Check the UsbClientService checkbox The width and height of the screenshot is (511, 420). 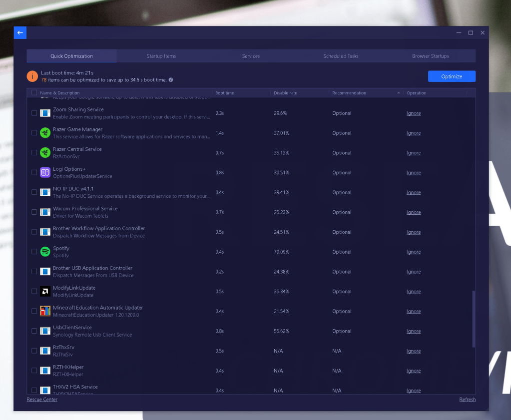pos(34,331)
